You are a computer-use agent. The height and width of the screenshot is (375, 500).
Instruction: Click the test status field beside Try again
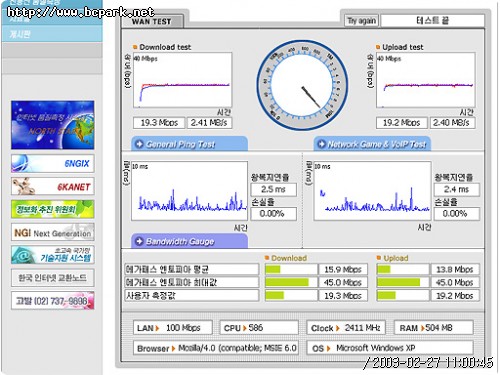(432, 21)
